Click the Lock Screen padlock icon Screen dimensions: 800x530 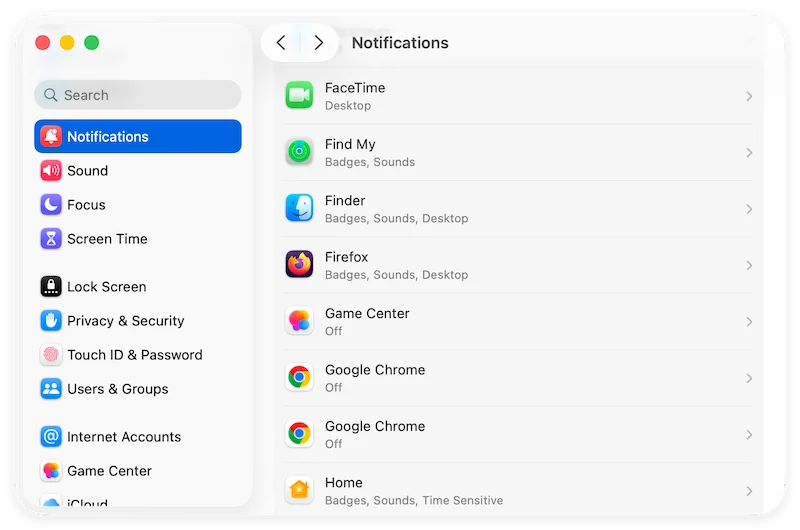coord(51,287)
